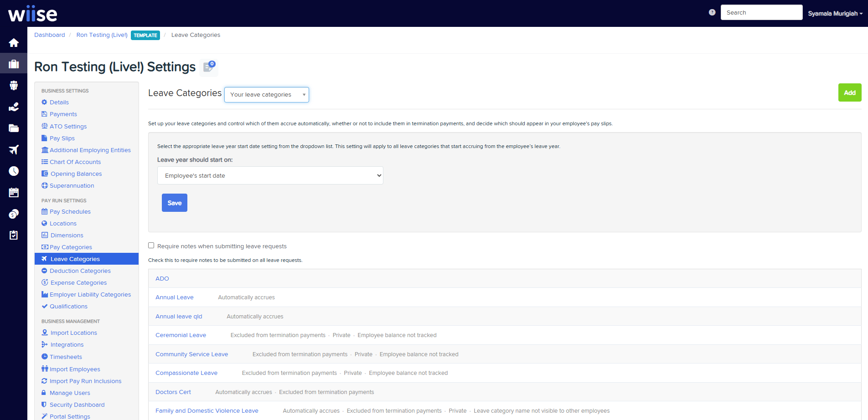Viewport: 868px width, 420px height.
Task: Click the blue Save button
Action: click(175, 203)
